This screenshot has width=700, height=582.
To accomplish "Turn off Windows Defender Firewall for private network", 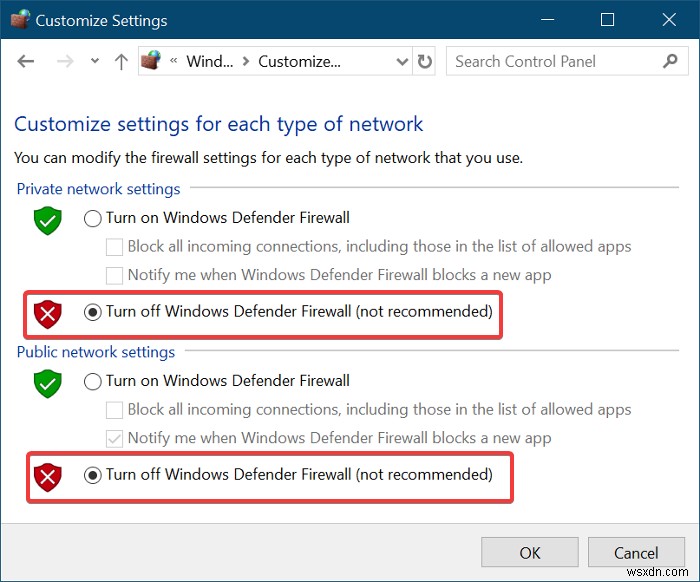I will click(93, 312).
